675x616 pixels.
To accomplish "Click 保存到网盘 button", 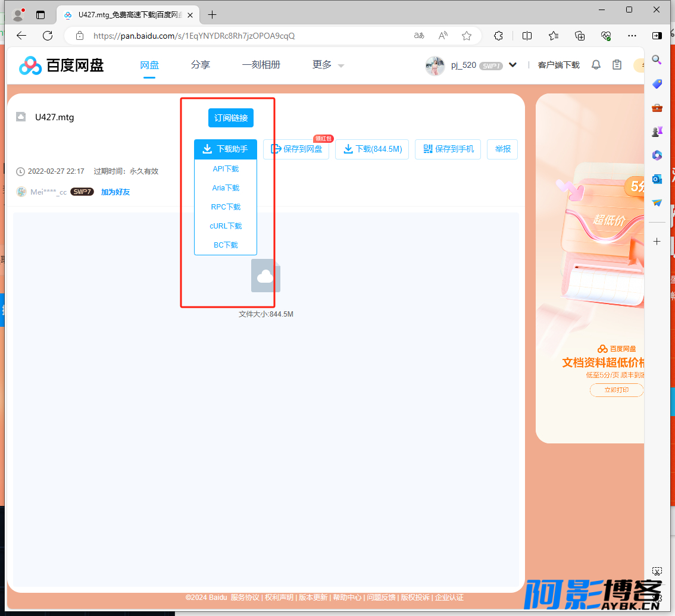I will click(x=296, y=149).
